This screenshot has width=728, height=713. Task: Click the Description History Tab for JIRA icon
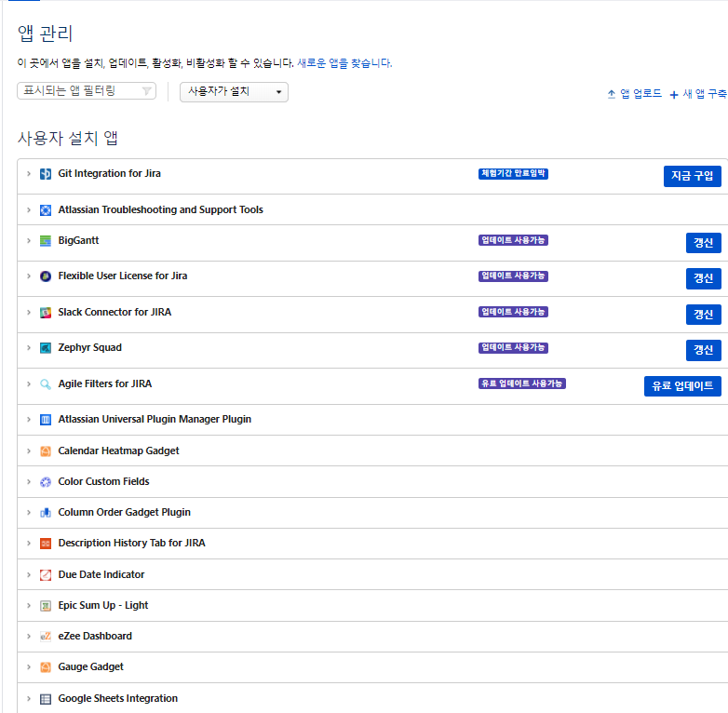coord(46,543)
